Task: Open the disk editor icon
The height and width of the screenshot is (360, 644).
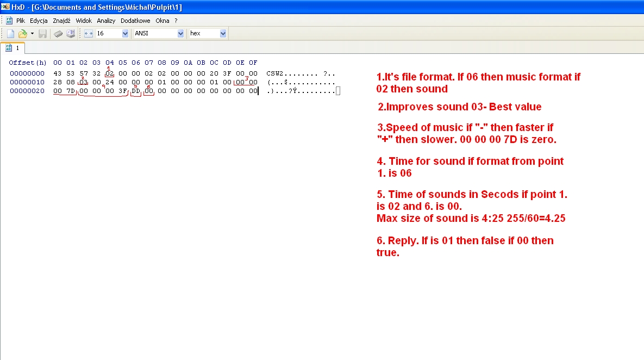Action: tap(71, 34)
